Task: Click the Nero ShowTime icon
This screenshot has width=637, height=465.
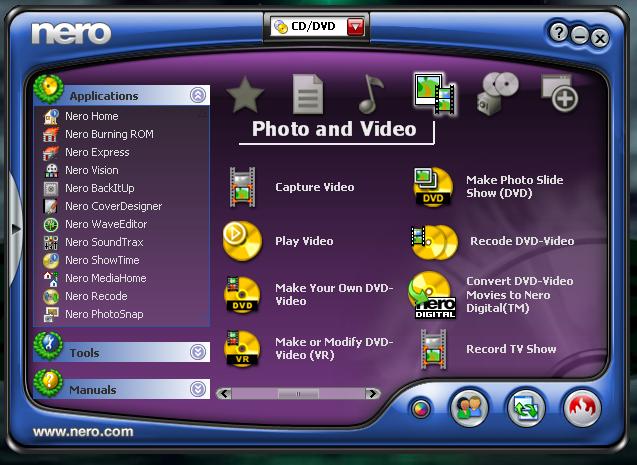Action: [51, 260]
